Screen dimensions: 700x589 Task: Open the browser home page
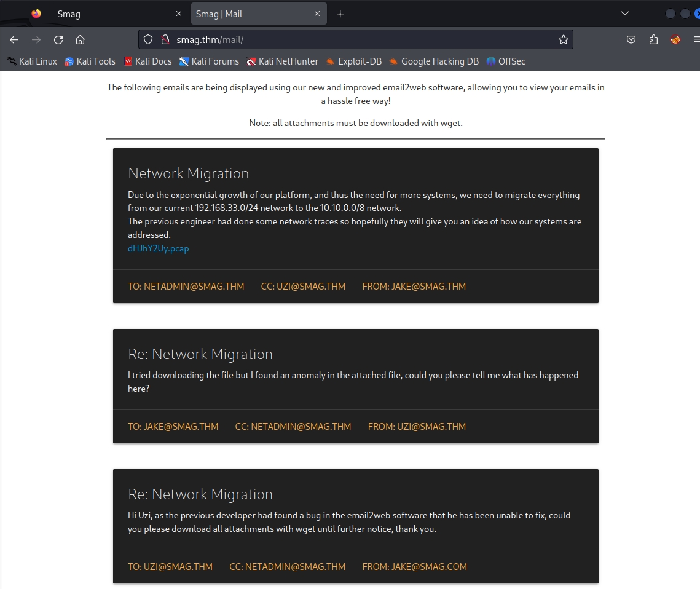(80, 40)
